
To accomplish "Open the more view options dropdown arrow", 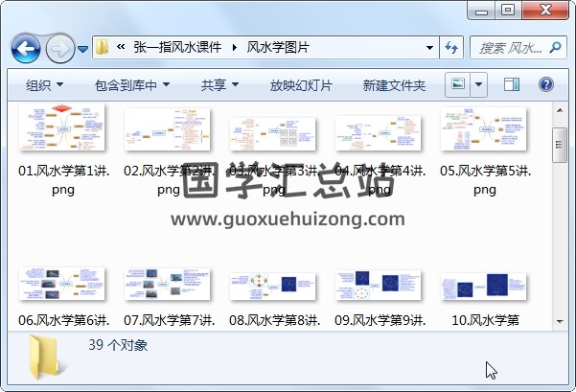I will pyautogui.click(x=479, y=84).
